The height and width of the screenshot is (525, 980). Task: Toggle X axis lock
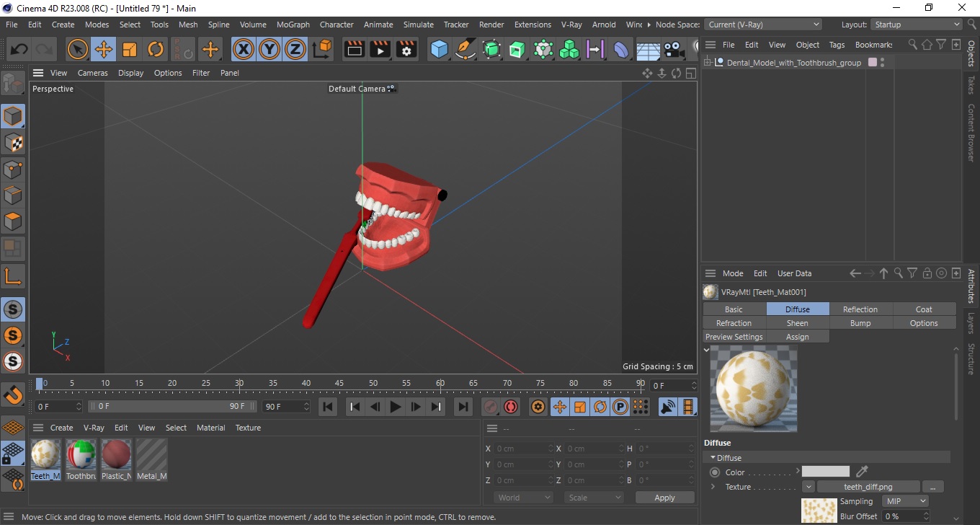(244, 50)
